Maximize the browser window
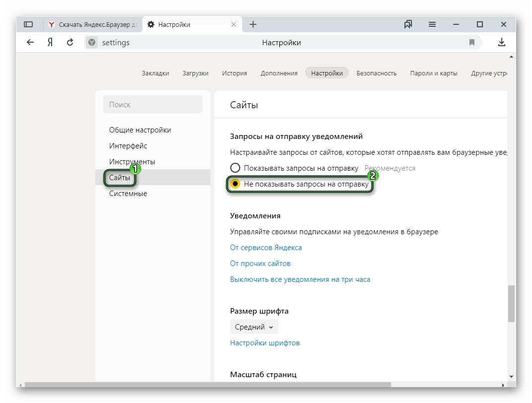This screenshot has width=532, height=403. tap(480, 24)
